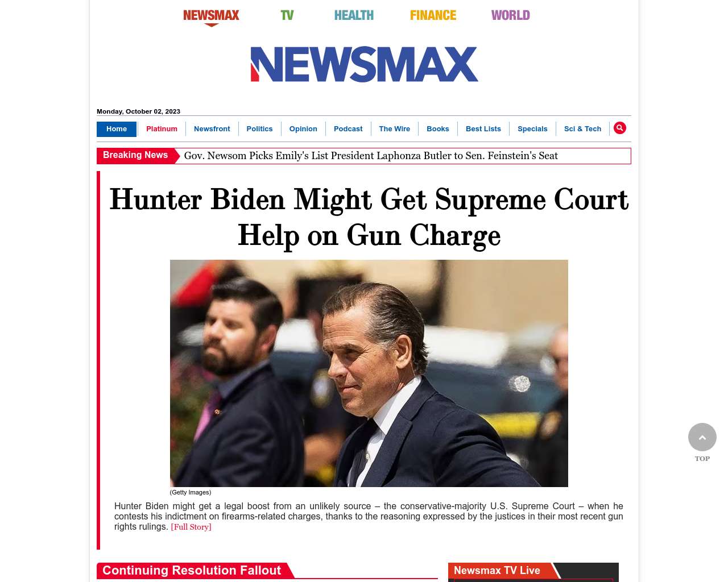Click the scroll-to-top arrow circle
Image resolution: width=728 pixels, height=582 pixels.
[x=702, y=437]
